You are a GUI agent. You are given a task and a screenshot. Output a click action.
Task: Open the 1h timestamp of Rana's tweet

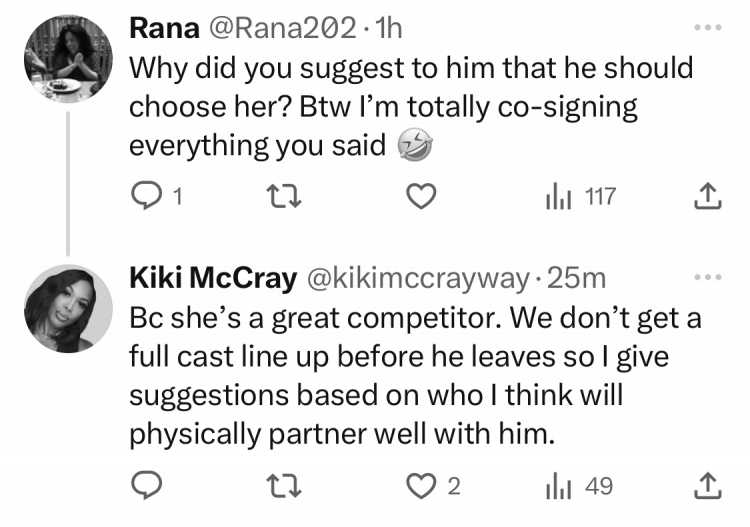388,28
